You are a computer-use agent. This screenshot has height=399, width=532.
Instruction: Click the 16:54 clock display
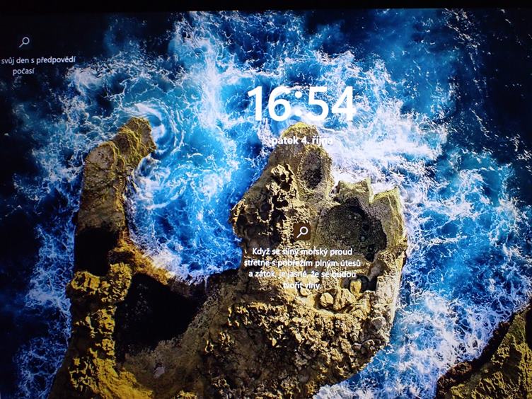click(x=301, y=104)
